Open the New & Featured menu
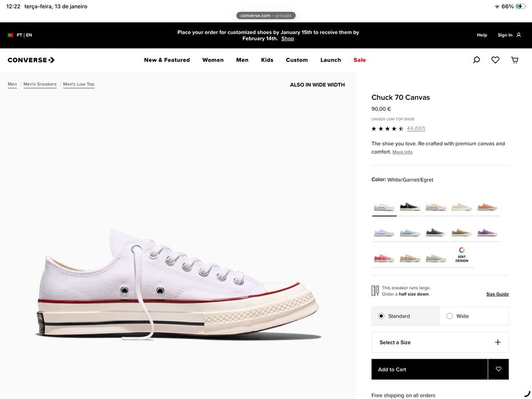This screenshot has height=399, width=532. [x=167, y=60]
